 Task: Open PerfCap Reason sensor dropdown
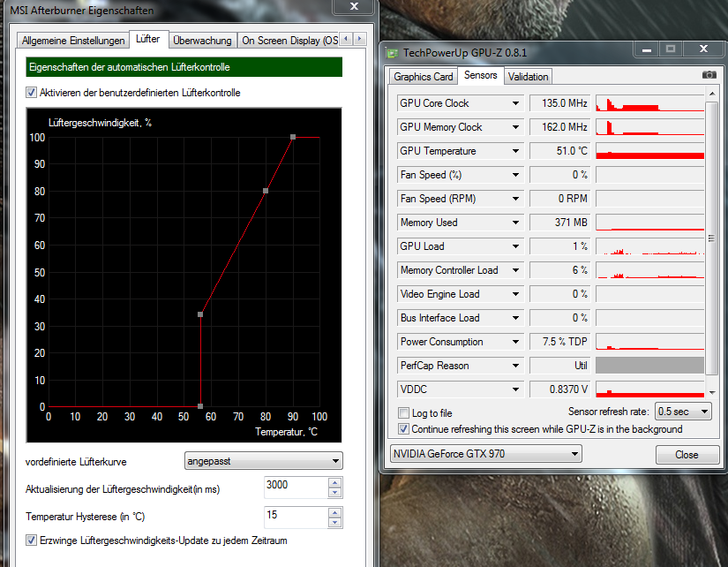point(515,366)
